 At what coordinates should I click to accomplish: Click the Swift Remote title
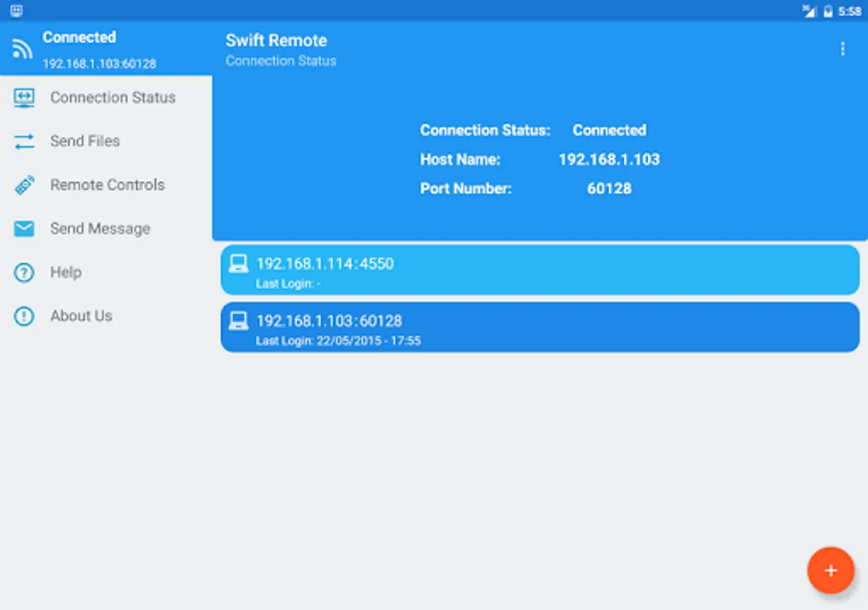pos(276,41)
